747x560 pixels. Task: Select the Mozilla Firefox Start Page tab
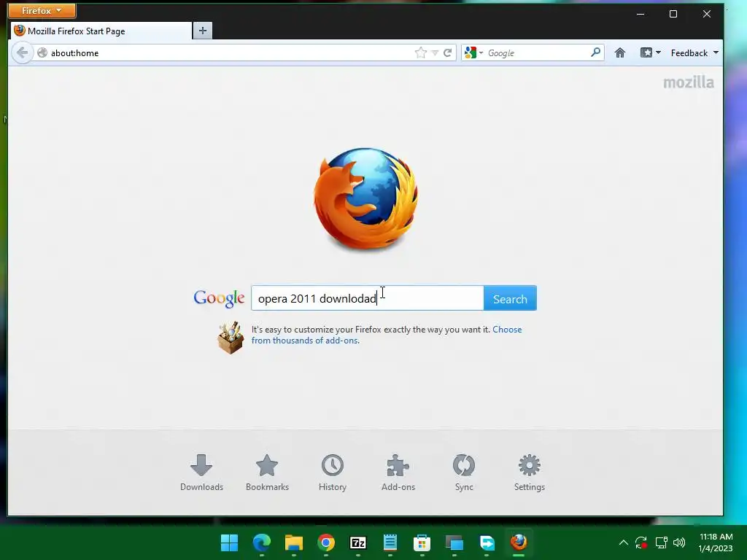pyautogui.click(x=101, y=31)
